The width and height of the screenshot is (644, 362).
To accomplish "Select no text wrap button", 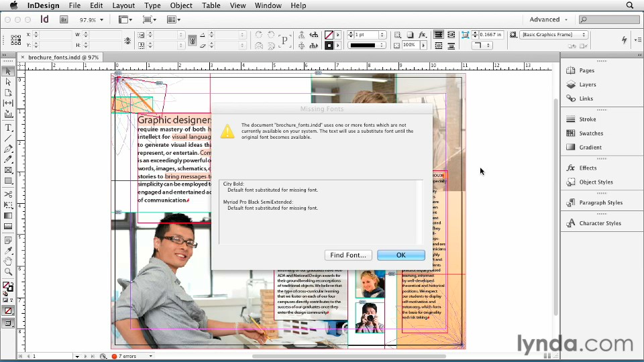I will (x=439, y=35).
